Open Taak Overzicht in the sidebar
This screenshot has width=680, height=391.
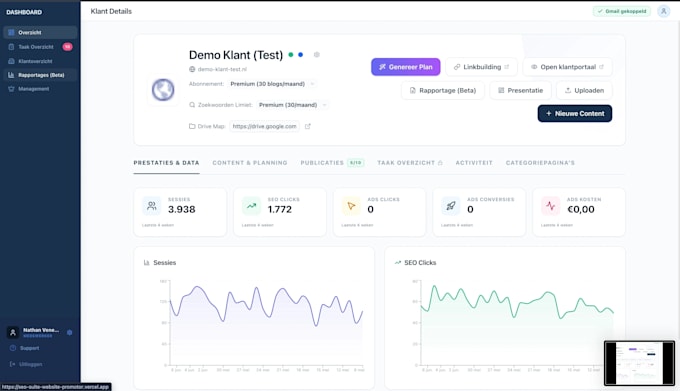40,47
